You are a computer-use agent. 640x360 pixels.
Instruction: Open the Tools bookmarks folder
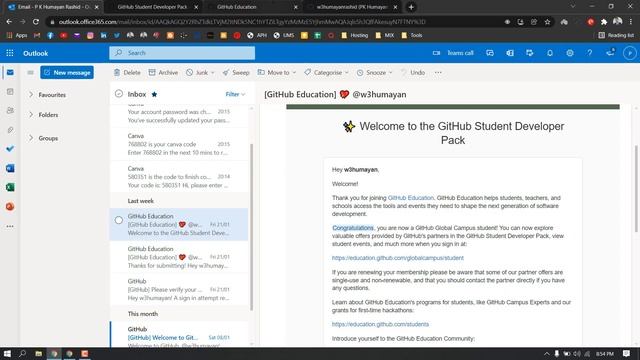click(x=411, y=36)
